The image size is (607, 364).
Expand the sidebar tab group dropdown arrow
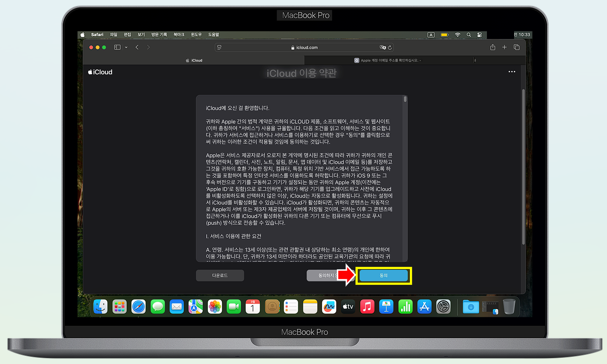pyautogui.click(x=126, y=48)
